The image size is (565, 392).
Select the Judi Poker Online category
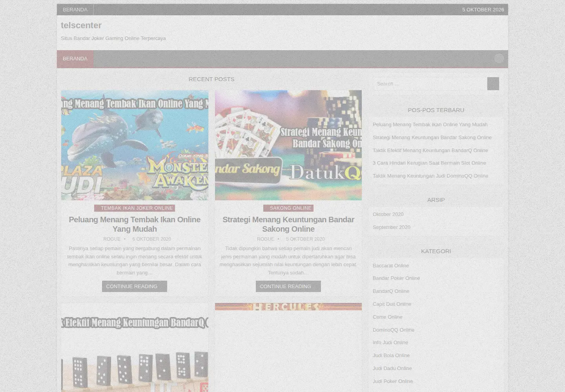(x=393, y=381)
